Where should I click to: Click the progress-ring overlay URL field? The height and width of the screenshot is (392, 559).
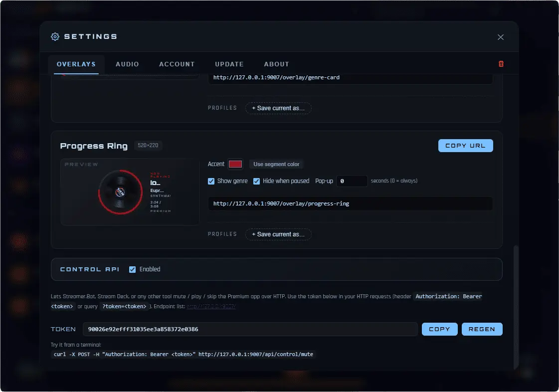[x=351, y=203]
